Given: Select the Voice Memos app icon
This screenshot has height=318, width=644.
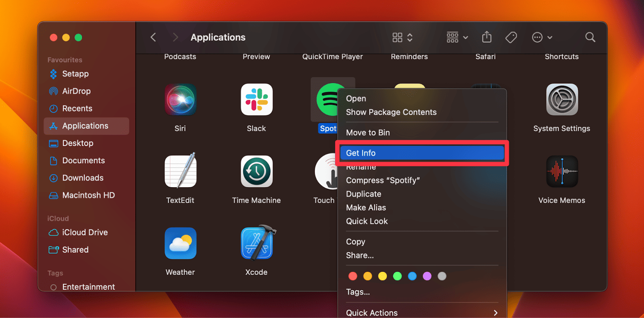Looking at the screenshot, I should coord(562,171).
